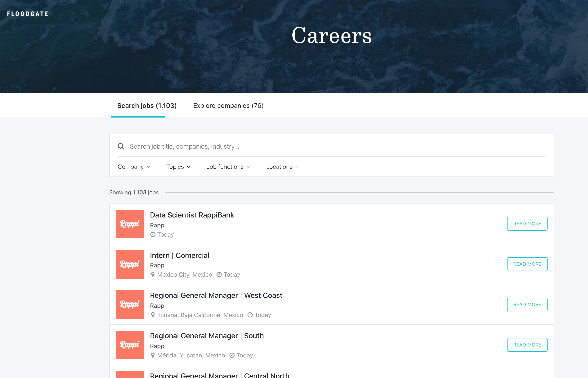The height and width of the screenshot is (378, 588).
Task: Open the Locations filter dropdown
Action: [x=282, y=167]
